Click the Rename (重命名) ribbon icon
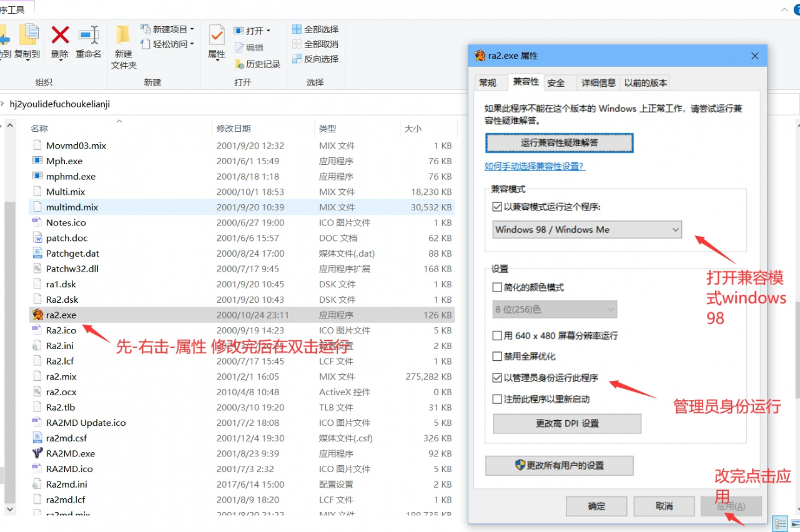800x532 pixels. (x=89, y=35)
